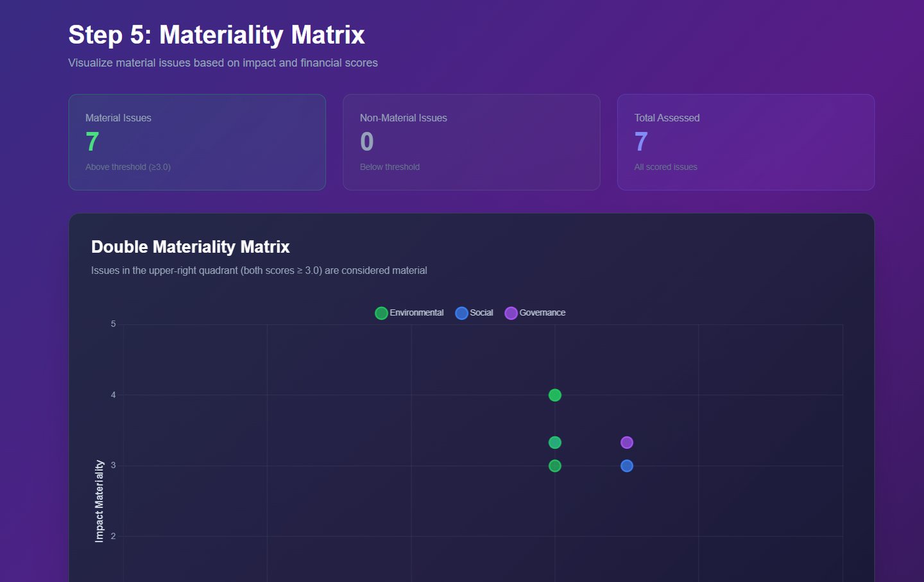Click the blue Social data point

pos(627,466)
